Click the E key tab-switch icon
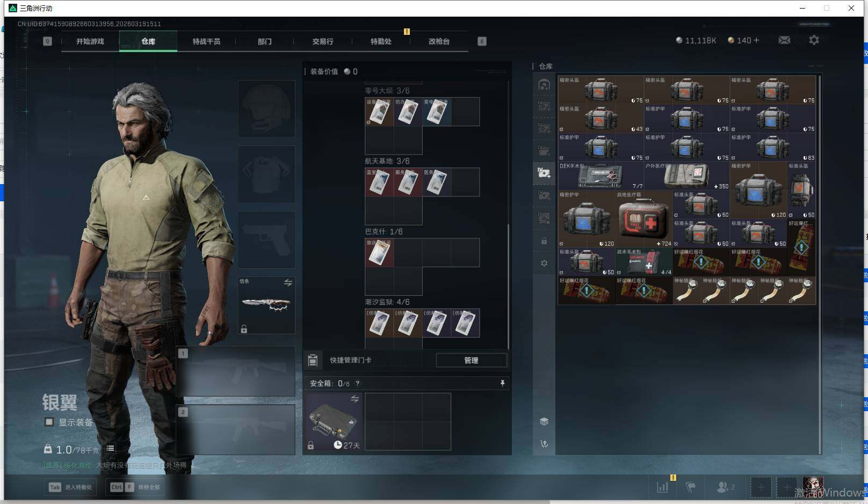This screenshot has height=504, width=868. coord(482,41)
